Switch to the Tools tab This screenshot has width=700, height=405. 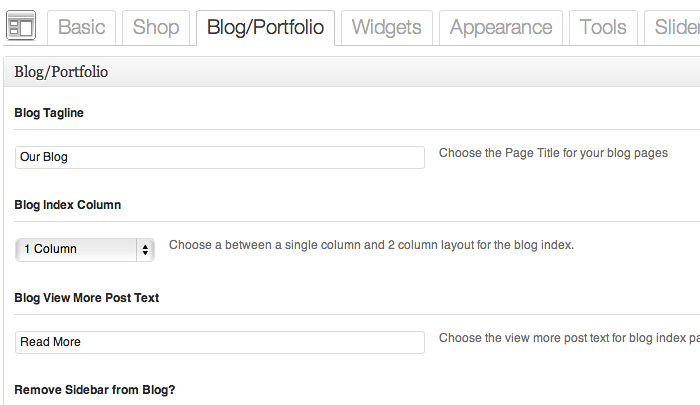(603, 27)
